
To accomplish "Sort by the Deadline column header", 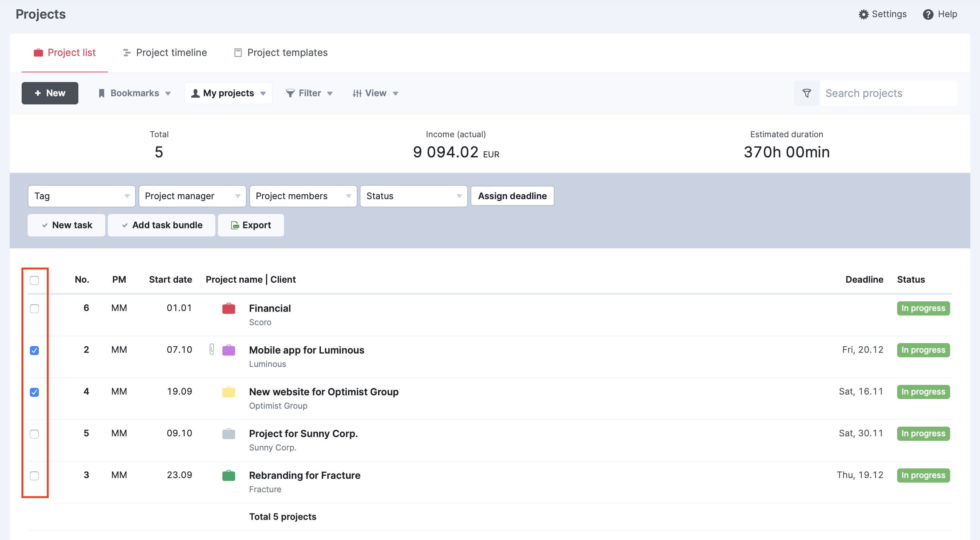I will [864, 280].
